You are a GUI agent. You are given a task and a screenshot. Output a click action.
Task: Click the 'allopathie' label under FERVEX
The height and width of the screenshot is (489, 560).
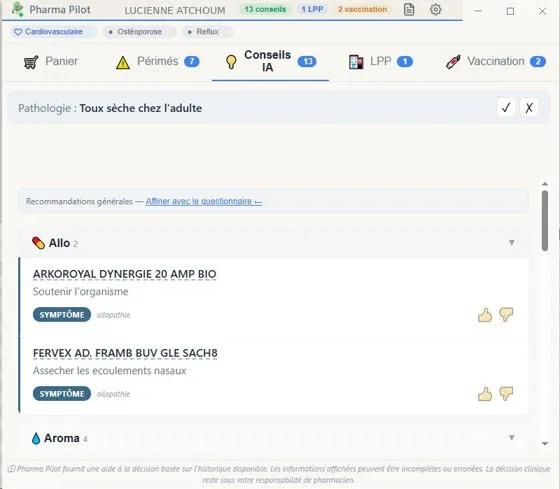click(113, 394)
